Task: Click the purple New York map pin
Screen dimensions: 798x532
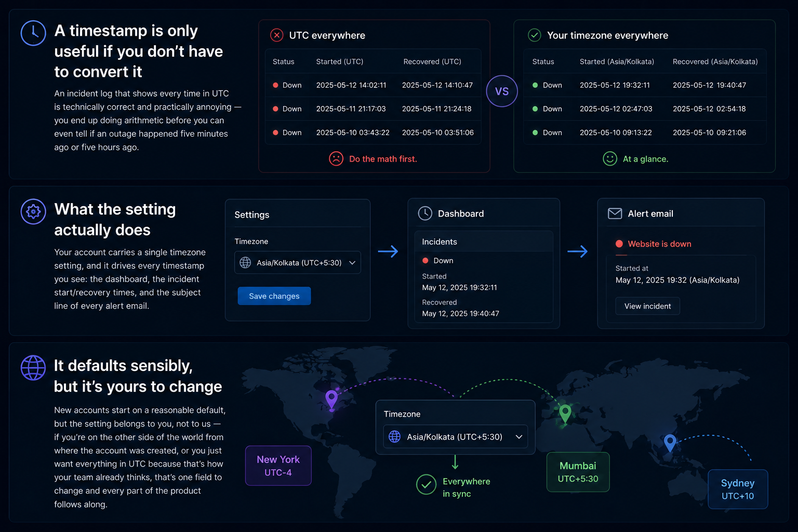Action: 331,400
